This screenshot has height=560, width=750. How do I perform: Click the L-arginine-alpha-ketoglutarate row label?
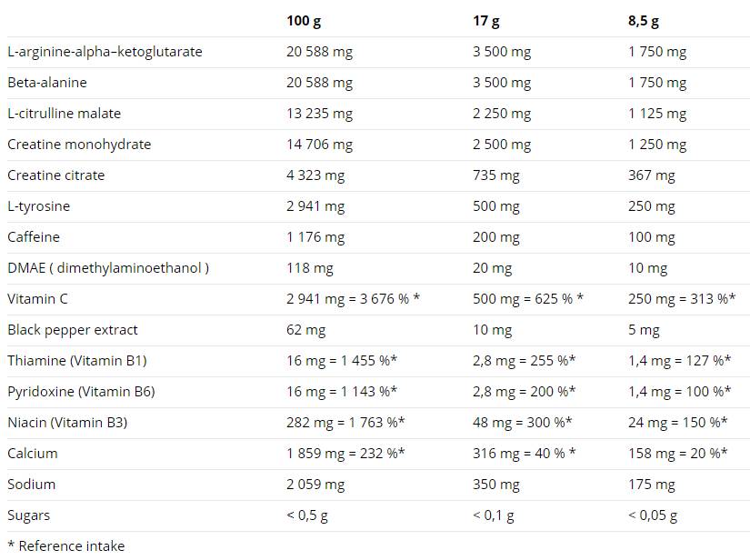coord(105,52)
